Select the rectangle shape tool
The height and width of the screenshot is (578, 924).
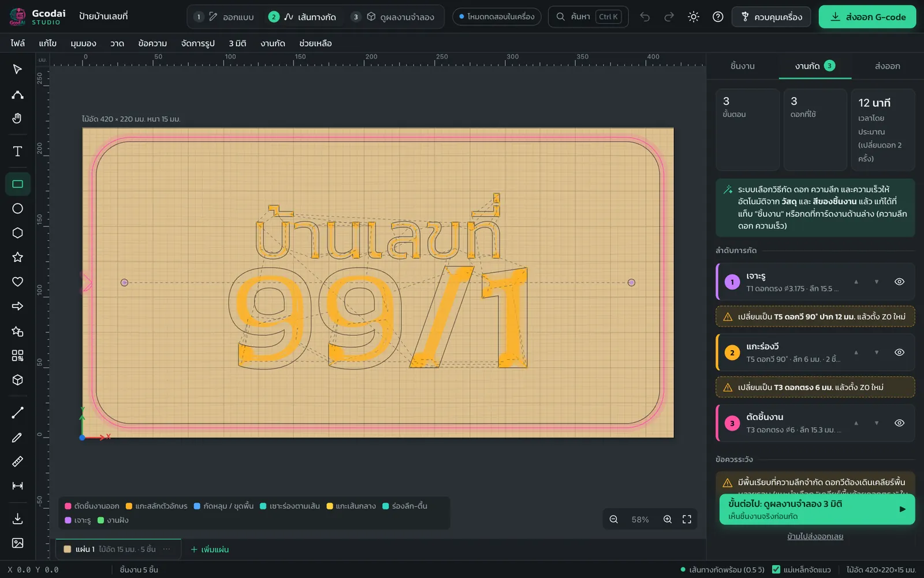coord(17,184)
